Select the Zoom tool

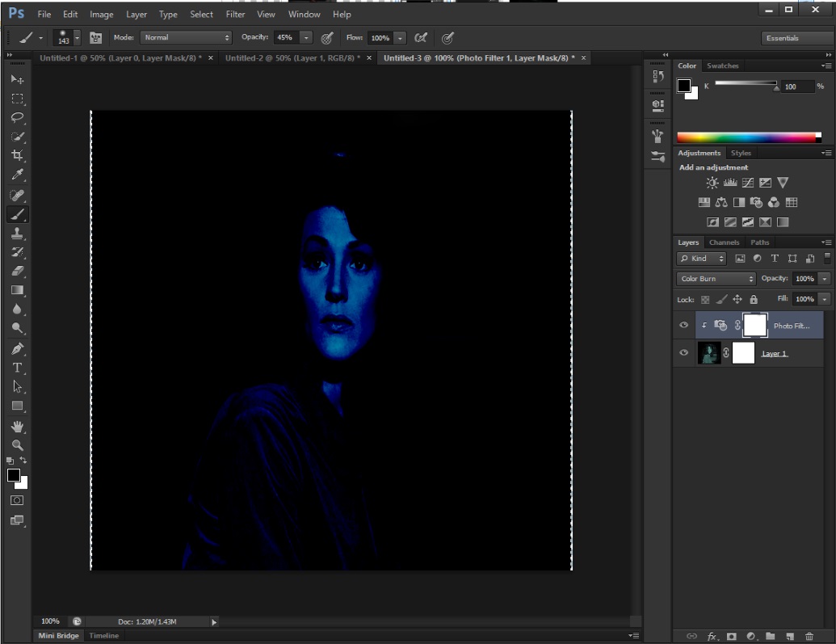[17, 445]
